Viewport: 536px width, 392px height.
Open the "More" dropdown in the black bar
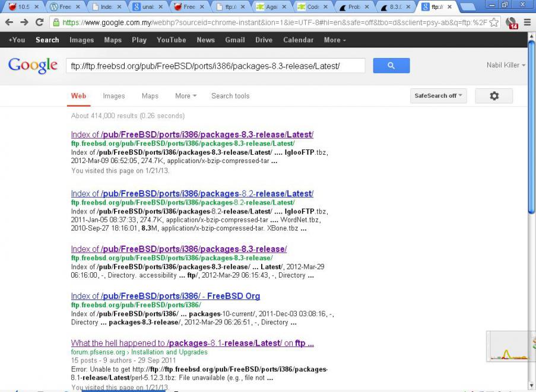pyautogui.click(x=335, y=40)
